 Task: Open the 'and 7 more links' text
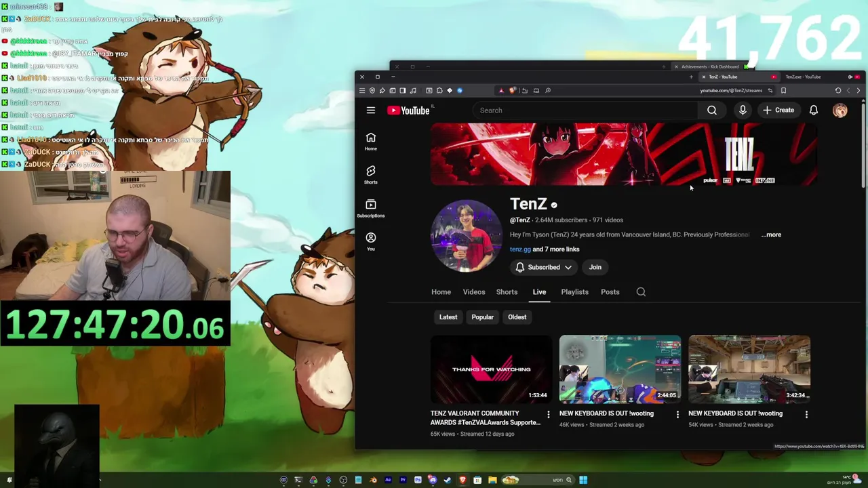[556, 249]
